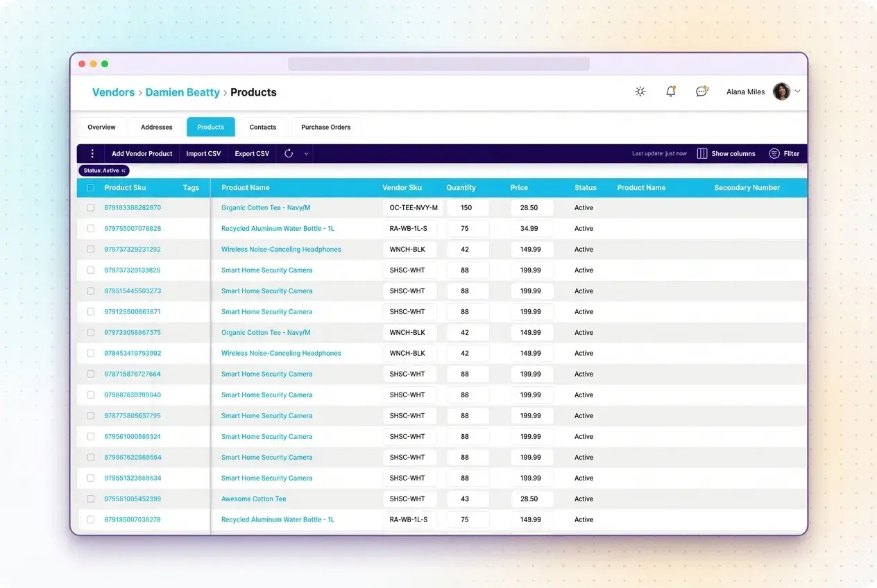Click the Quantity field for Wireless Noise-Canceling Headphones

tap(468, 249)
